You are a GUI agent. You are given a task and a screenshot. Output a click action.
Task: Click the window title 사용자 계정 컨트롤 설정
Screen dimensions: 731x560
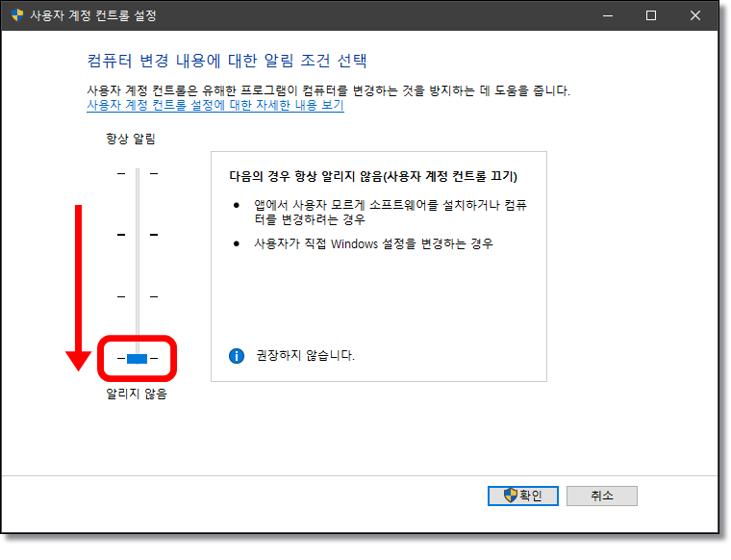93,15
